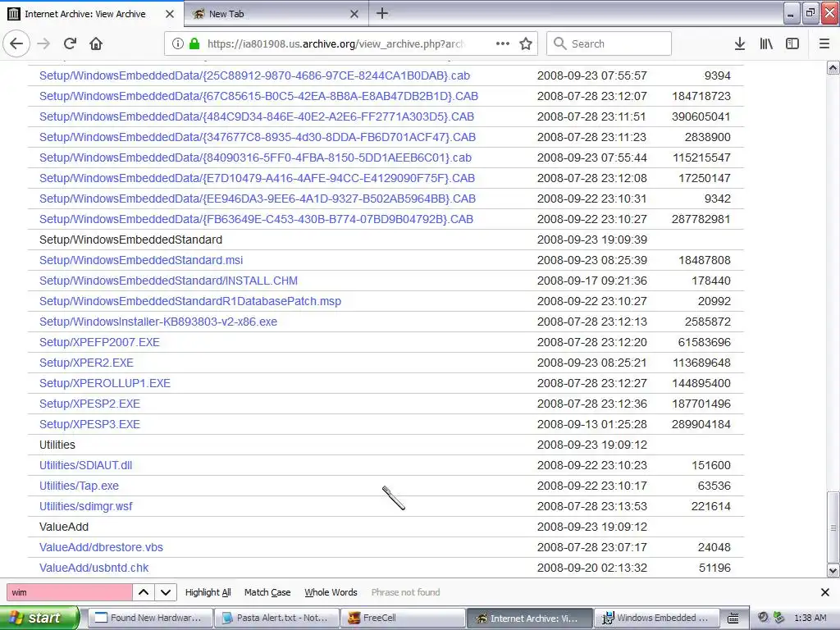840x630 pixels.
Task: Open Utilities/SDIAUT.dll link
Action: point(85,465)
